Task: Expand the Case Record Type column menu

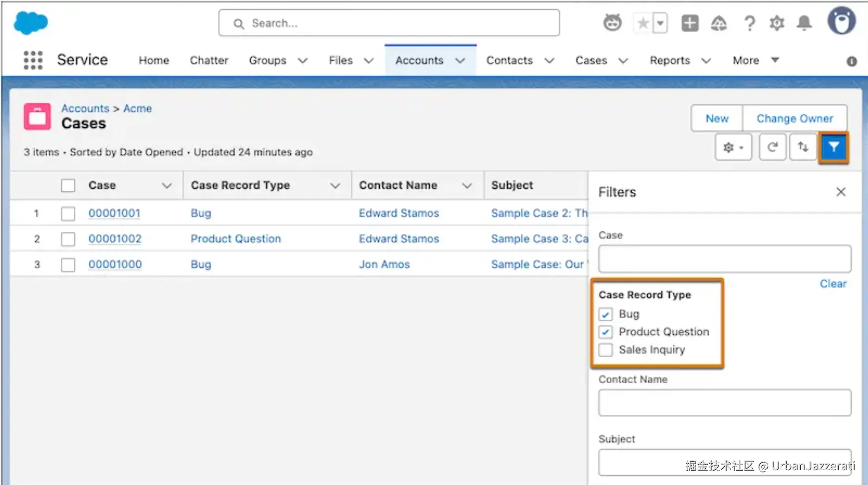Action: tap(335, 185)
